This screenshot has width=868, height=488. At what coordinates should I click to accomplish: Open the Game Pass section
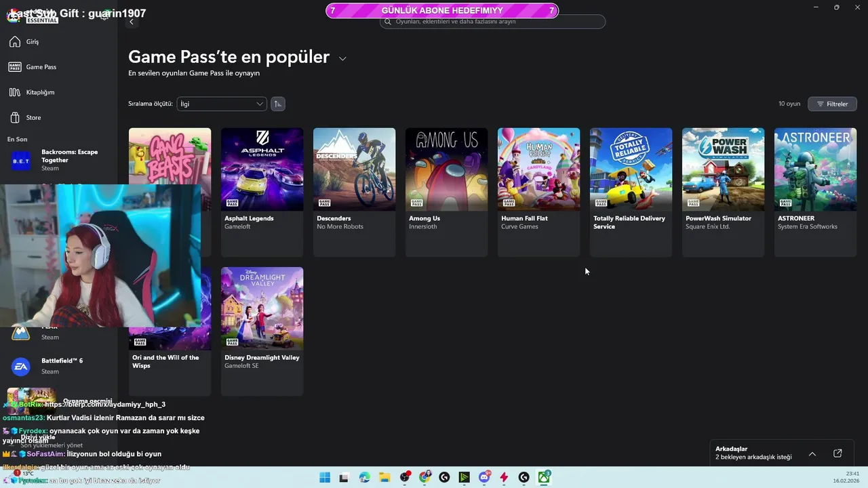pyautogui.click(x=33, y=67)
